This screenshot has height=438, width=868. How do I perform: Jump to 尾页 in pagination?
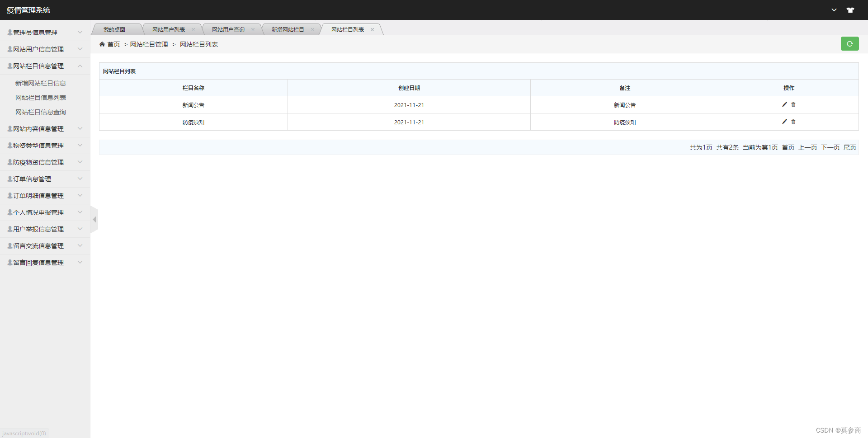coord(850,147)
